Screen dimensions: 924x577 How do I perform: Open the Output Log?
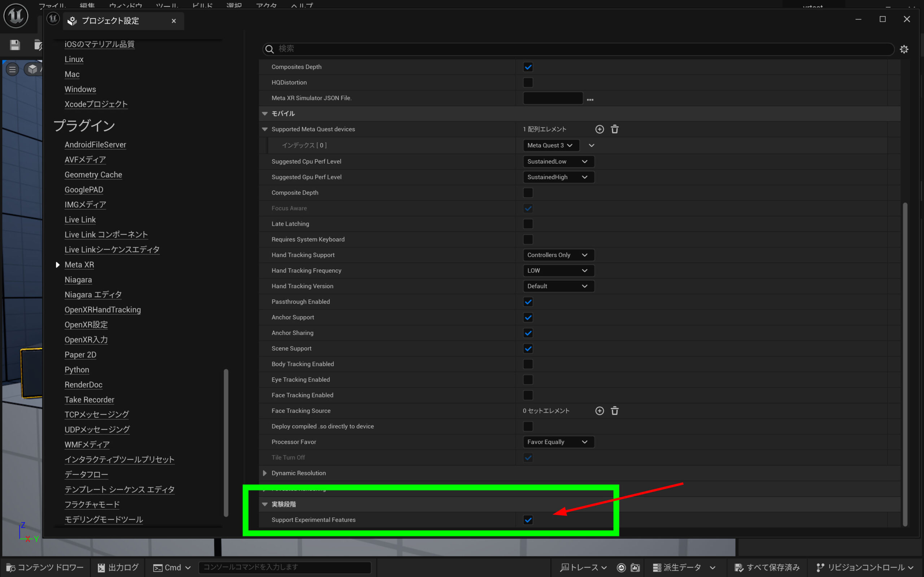pyautogui.click(x=118, y=568)
